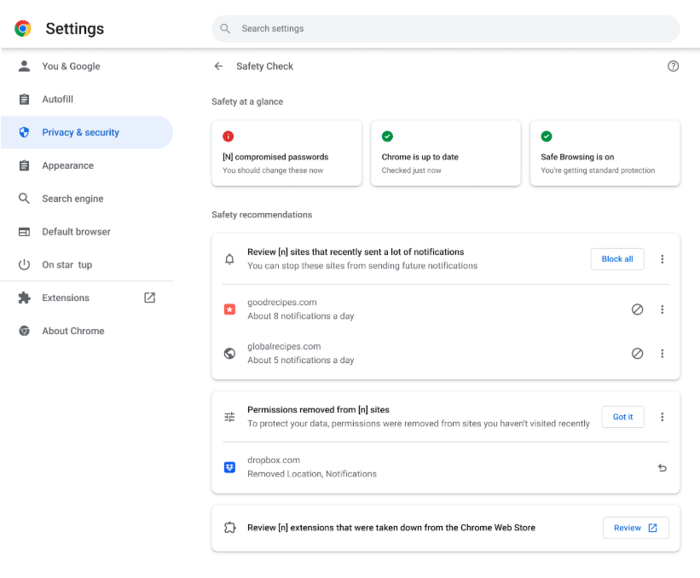Open Default browser settings

(87, 232)
